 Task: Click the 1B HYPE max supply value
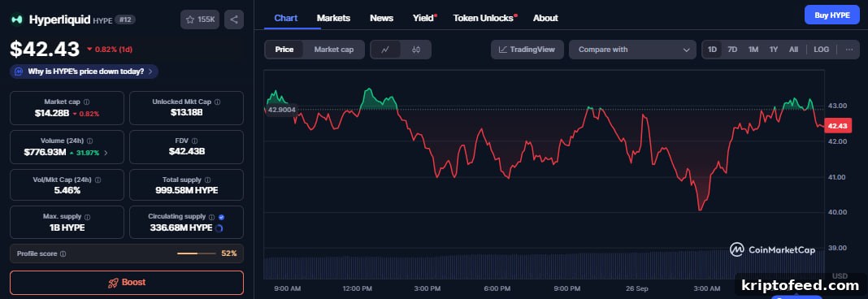point(67,227)
